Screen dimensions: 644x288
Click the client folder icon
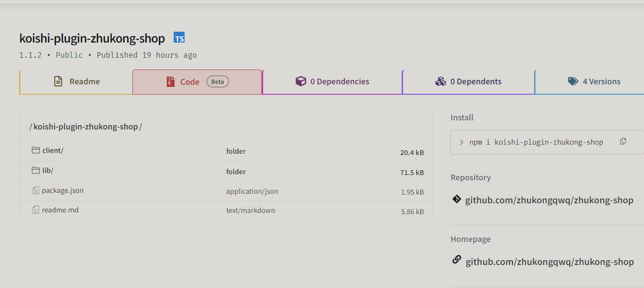point(36,150)
